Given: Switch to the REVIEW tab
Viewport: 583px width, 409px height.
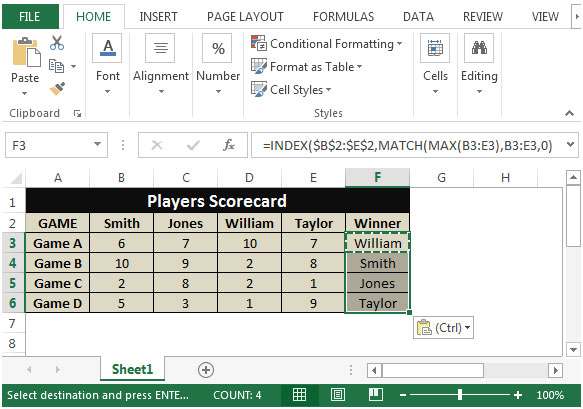Looking at the screenshot, I should 483,16.
